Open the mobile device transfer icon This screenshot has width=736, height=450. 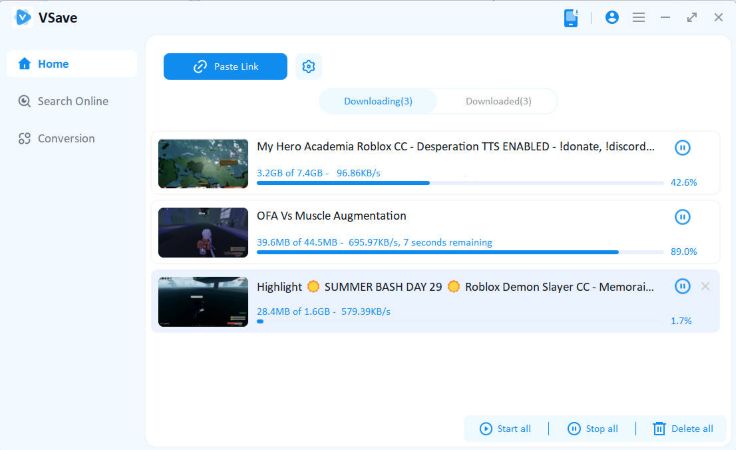point(571,18)
